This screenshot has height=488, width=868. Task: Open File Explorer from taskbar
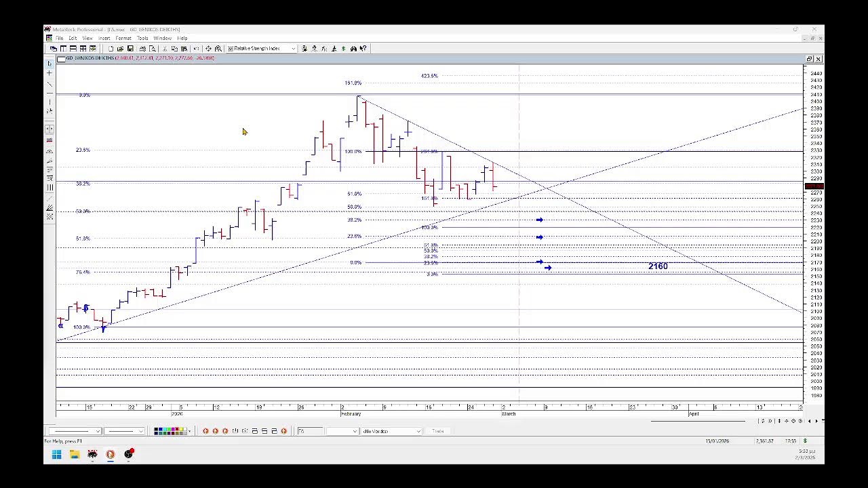(x=75, y=454)
